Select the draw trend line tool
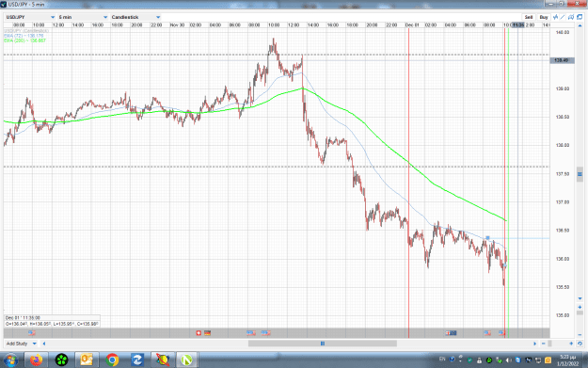This screenshot has height=368, width=588. point(563,17)
